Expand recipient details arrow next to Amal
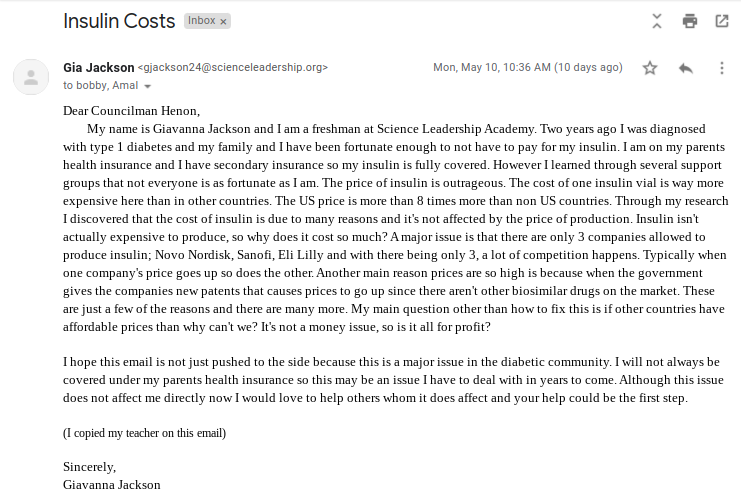The width and height of the screenshot is (741, 497). click(147, 87)
